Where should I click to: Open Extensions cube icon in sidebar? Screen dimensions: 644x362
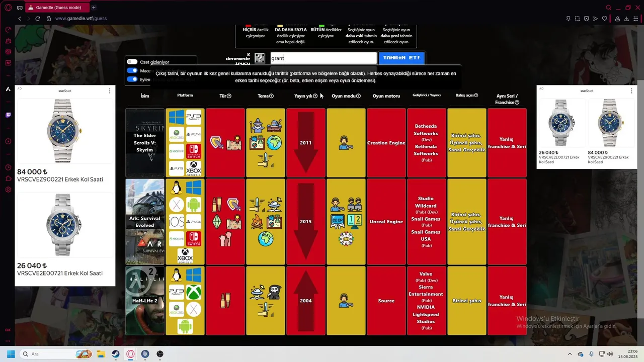coord(8,178)
